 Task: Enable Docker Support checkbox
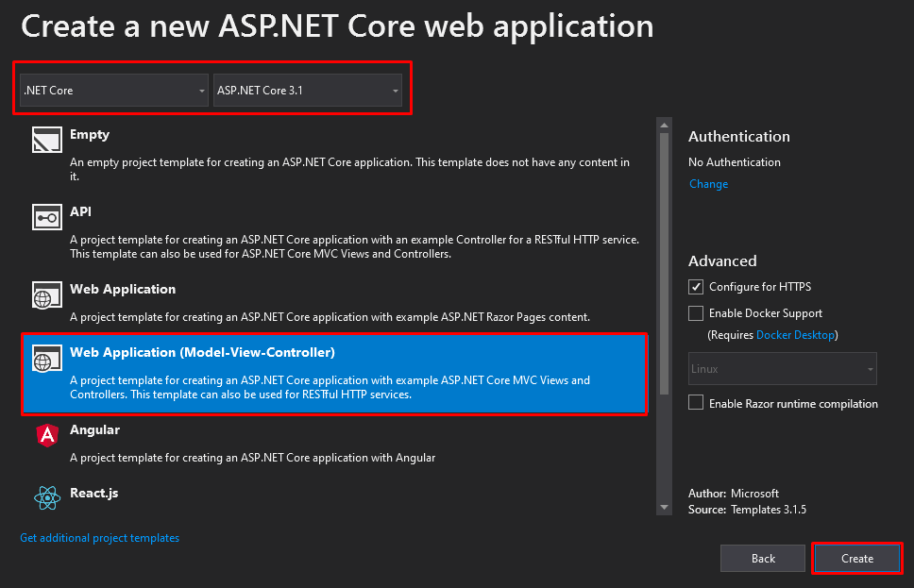(x=695, y=313)
